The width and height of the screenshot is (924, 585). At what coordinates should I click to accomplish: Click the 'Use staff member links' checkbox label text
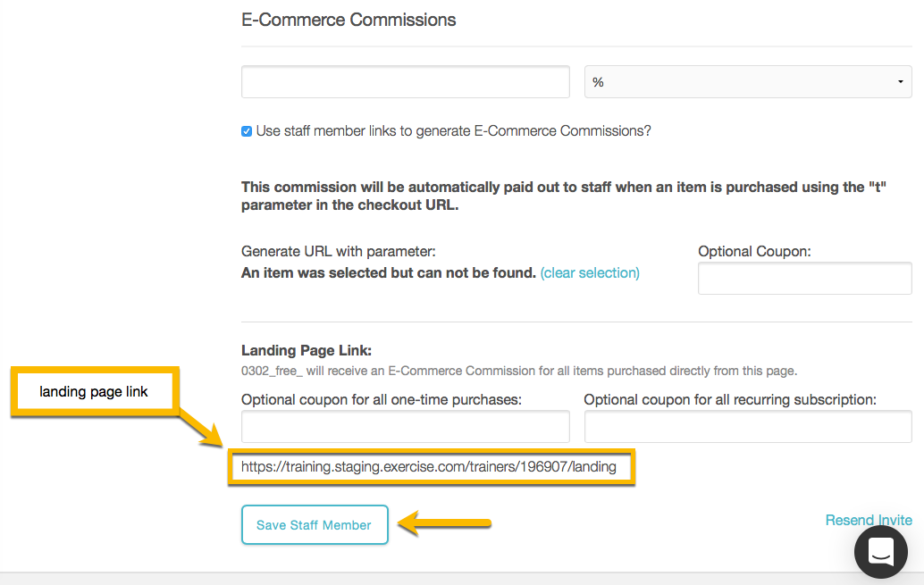(453, 130)
